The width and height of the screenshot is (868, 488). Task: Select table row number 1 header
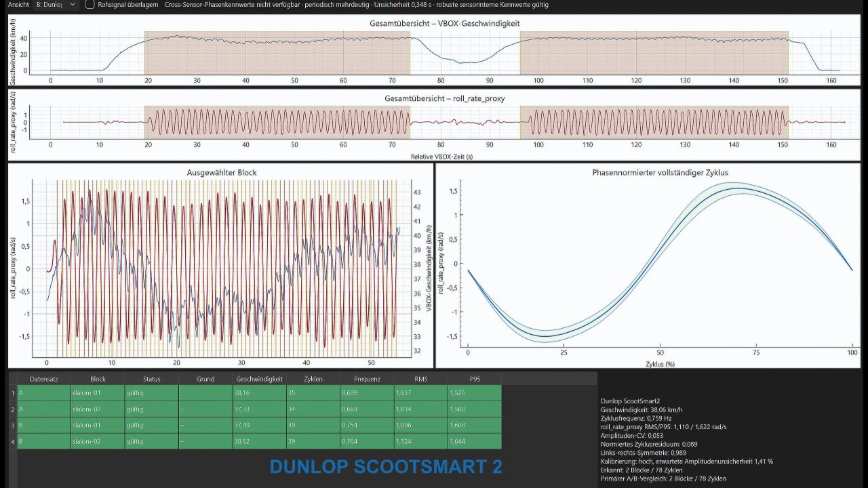[13, 393]
